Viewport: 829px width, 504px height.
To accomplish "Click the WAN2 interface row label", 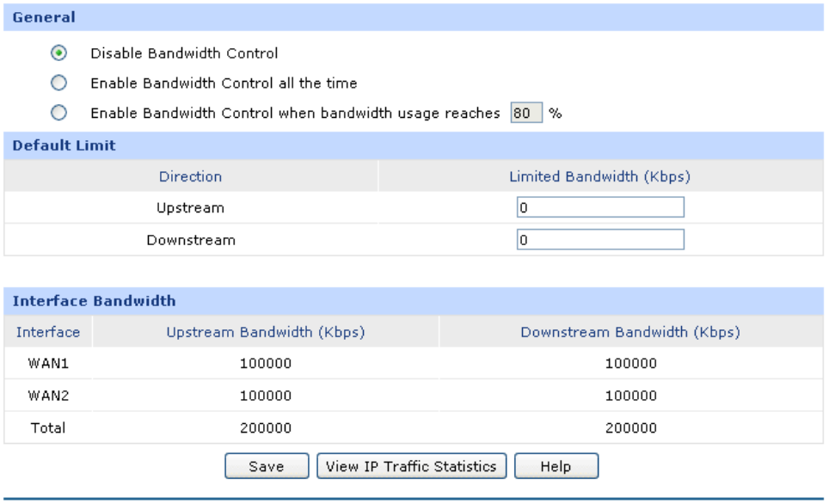I will coord(48,396).
